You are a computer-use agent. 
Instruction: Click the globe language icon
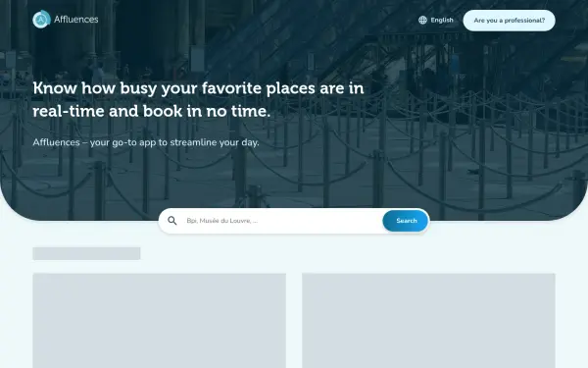tap(422, 21)
